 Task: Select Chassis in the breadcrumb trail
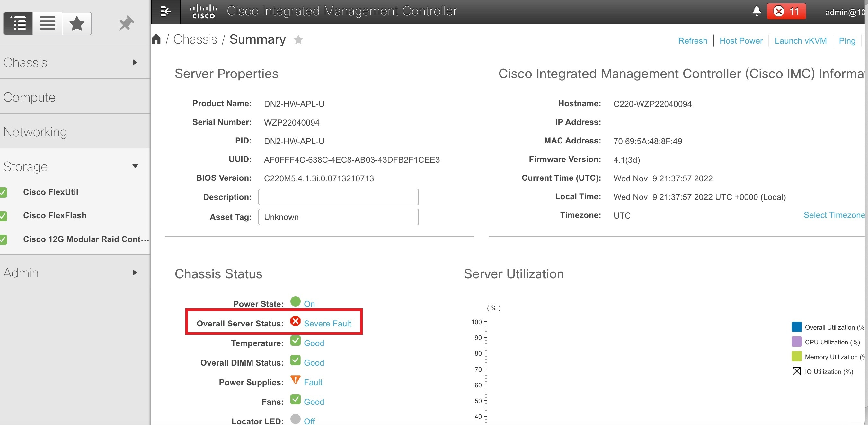coord(195,39)
